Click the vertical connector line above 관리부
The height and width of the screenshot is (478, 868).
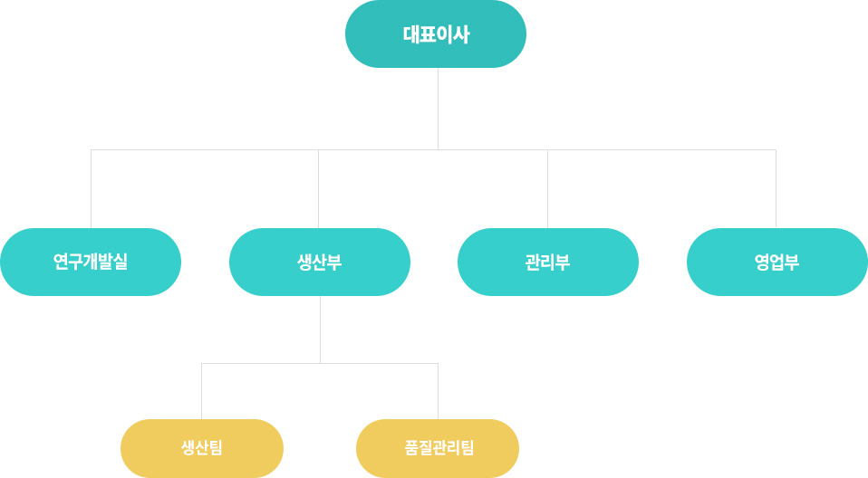(x=547, y=188)
